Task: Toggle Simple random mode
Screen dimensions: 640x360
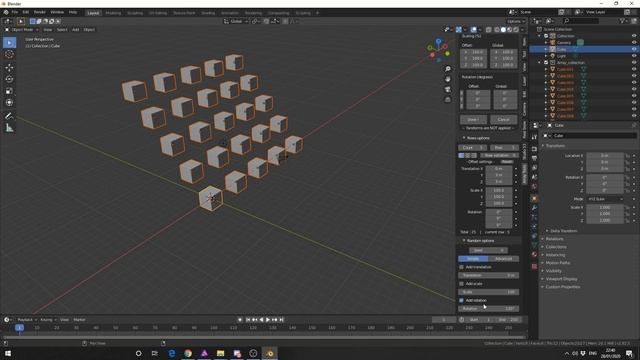Action: tap(473, 259)
